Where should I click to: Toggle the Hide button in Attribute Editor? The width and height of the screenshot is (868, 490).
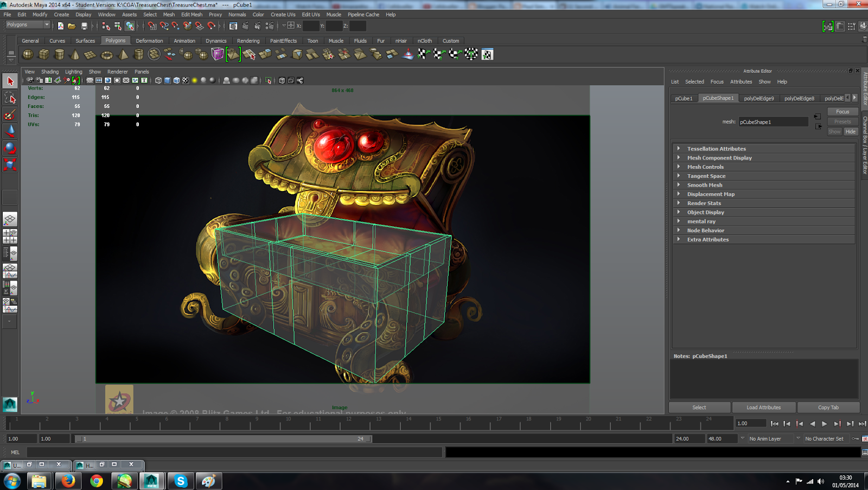click(851, 131)
